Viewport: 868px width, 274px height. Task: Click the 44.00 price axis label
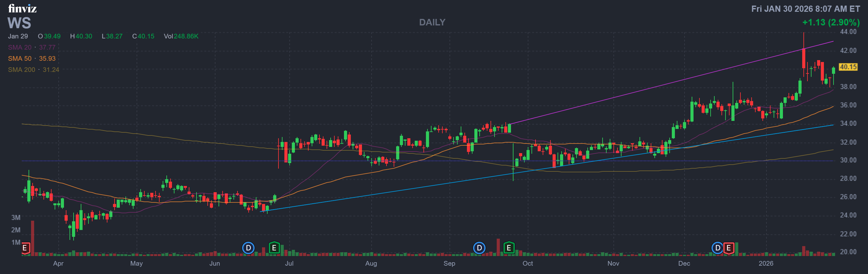tap(848, 32)
